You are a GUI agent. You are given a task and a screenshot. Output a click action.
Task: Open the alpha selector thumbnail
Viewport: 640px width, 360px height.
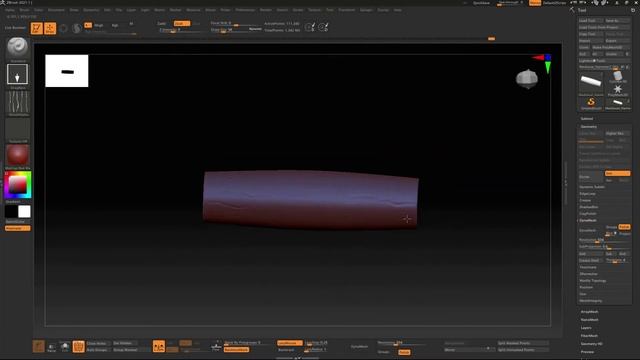(18, 101)
